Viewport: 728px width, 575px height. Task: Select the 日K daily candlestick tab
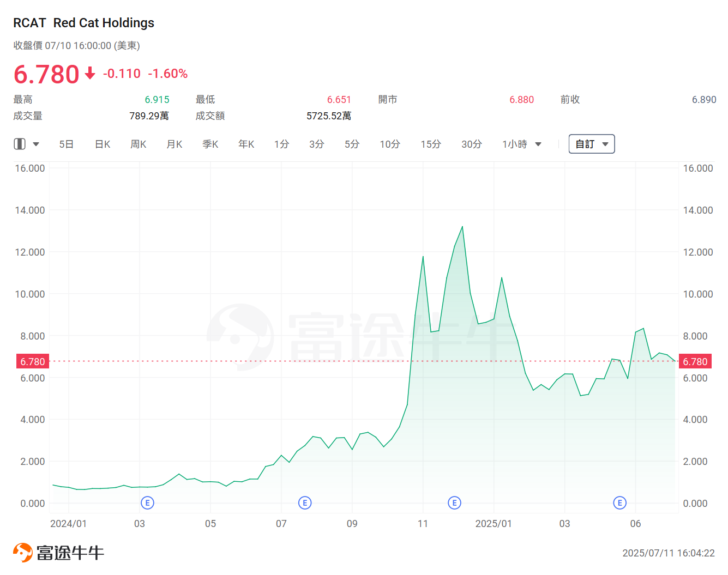pyautogui.click(x=103, y=144)
